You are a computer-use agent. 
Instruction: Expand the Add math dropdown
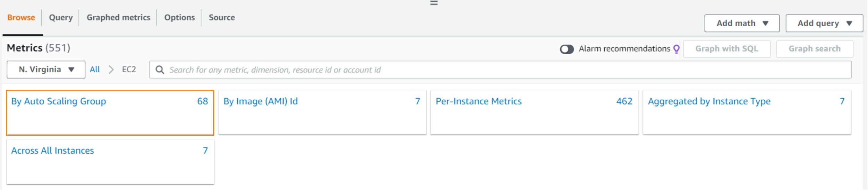click(x=742, y=24)
